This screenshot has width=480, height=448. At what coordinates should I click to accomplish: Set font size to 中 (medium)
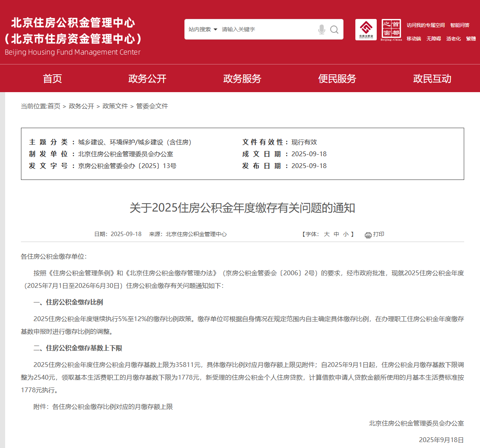[336, 234]
